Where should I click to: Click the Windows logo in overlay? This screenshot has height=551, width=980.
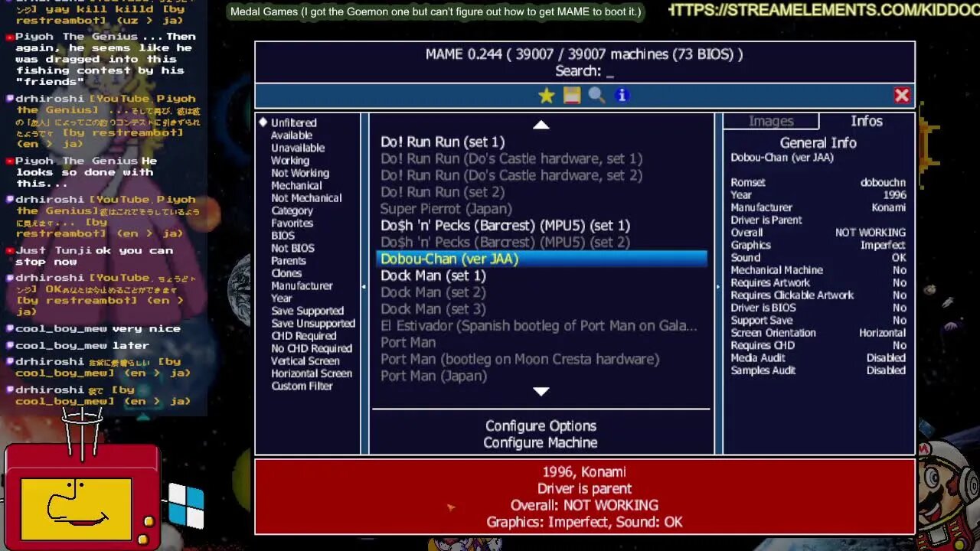186,507
